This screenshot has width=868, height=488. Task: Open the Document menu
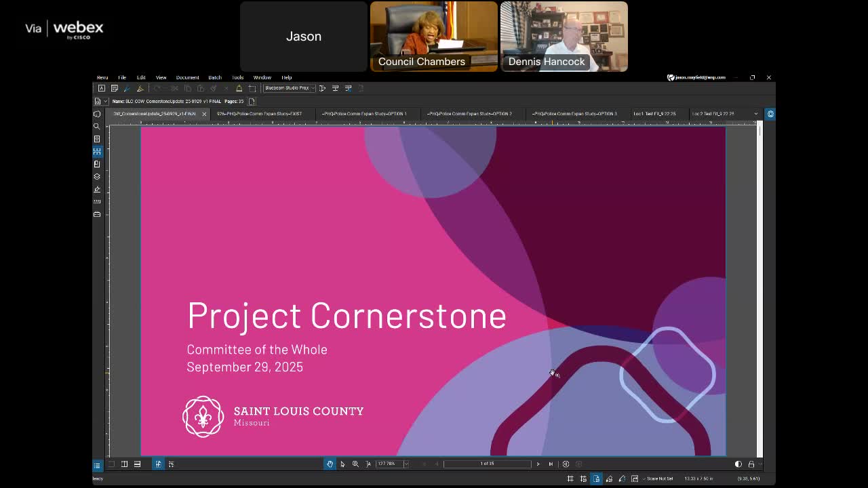coord(187,77)
